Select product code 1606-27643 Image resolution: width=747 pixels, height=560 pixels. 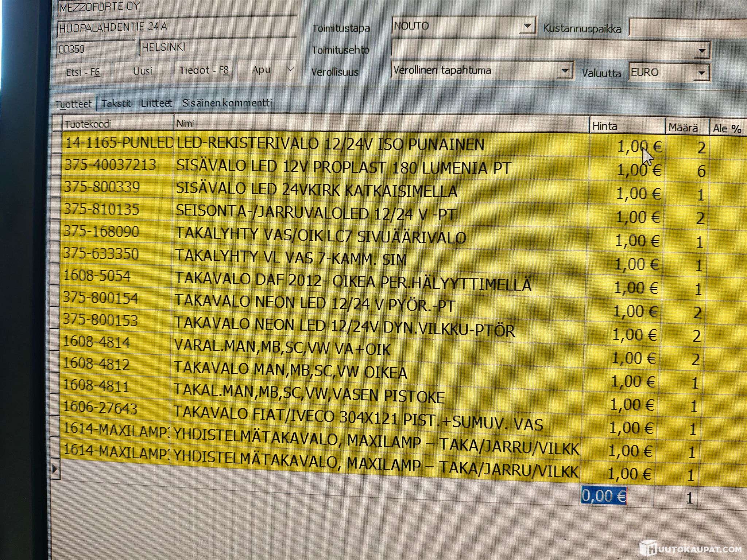tap(100, 407)
